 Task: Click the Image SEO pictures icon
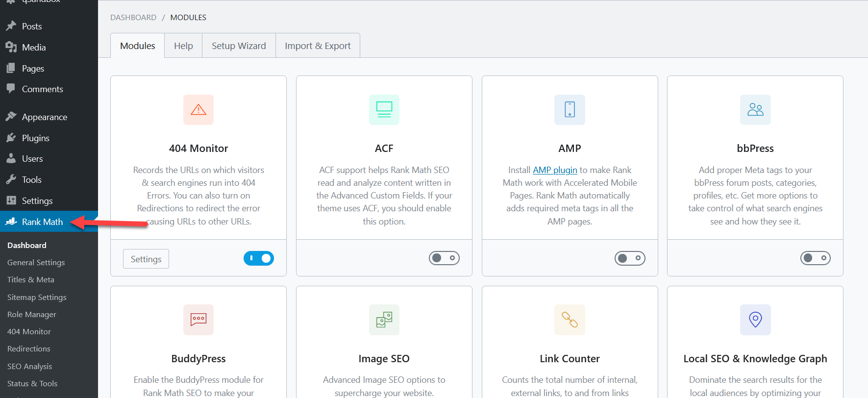click(384, 320)
